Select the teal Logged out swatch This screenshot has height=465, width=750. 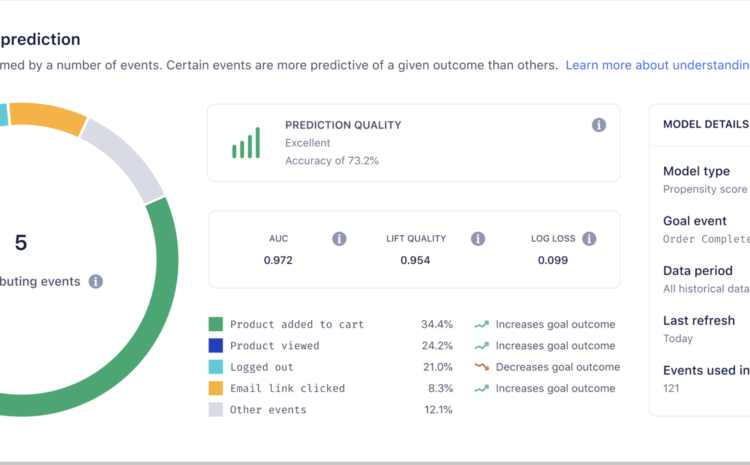(216, 367)
